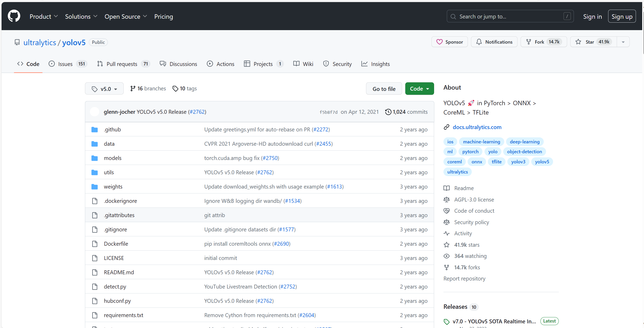This screenshot has width=644, height=328.
Task: Click the machine-learning topic tag
Action: (x=481, y=142)
